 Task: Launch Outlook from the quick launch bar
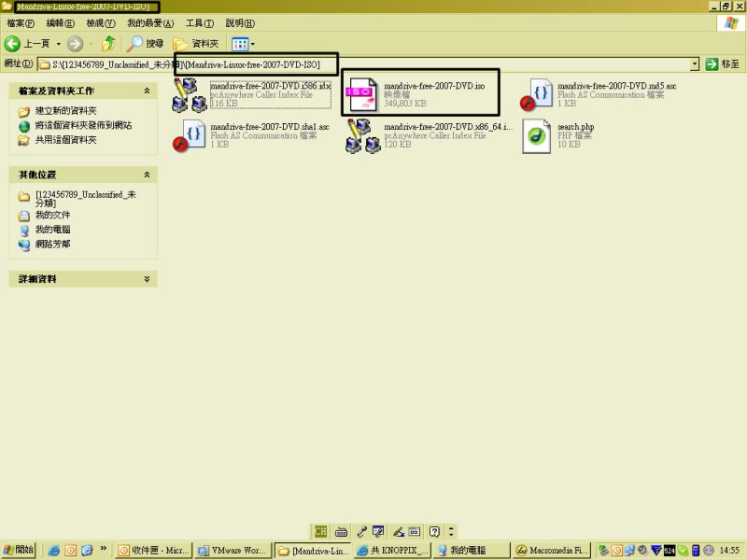(71, 551)
